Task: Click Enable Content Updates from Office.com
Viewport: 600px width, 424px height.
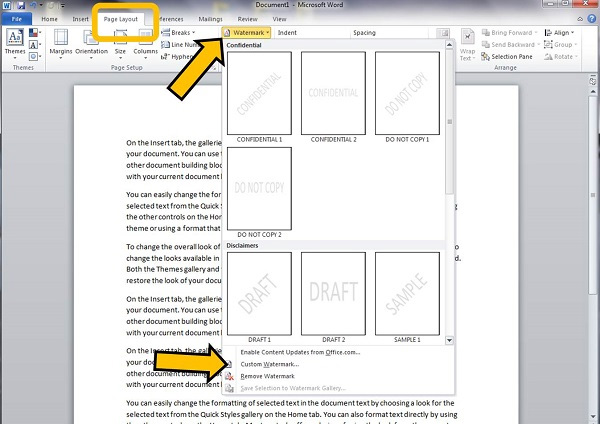Action: [300, 352]
